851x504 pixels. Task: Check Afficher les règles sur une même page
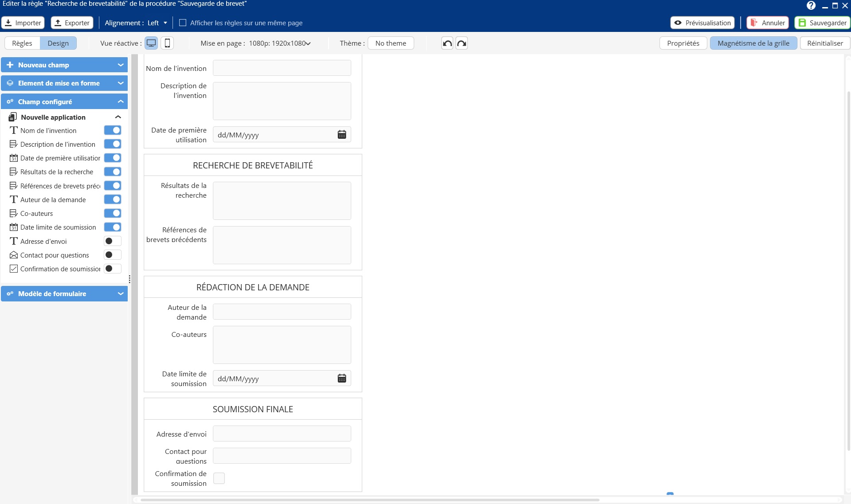(x=182, y=23)
